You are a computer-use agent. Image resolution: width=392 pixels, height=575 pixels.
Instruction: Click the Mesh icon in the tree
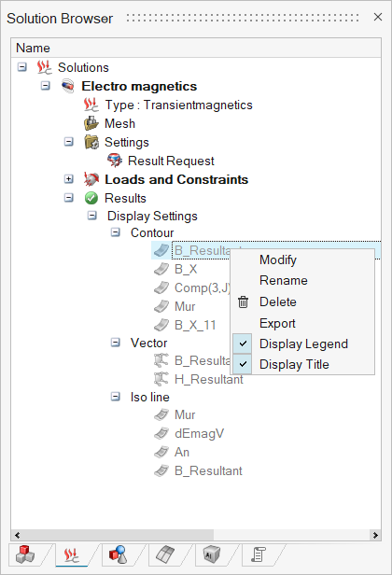coord(91,123)
